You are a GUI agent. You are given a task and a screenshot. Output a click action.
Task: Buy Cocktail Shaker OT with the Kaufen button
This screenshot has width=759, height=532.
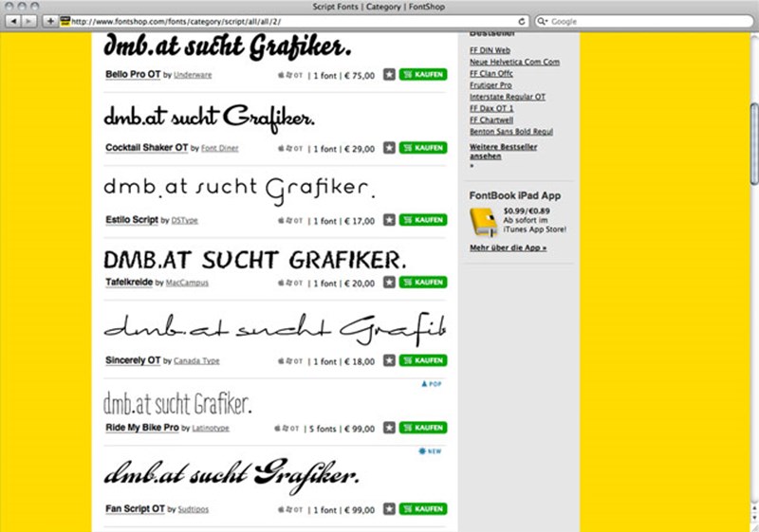point(423,148)
